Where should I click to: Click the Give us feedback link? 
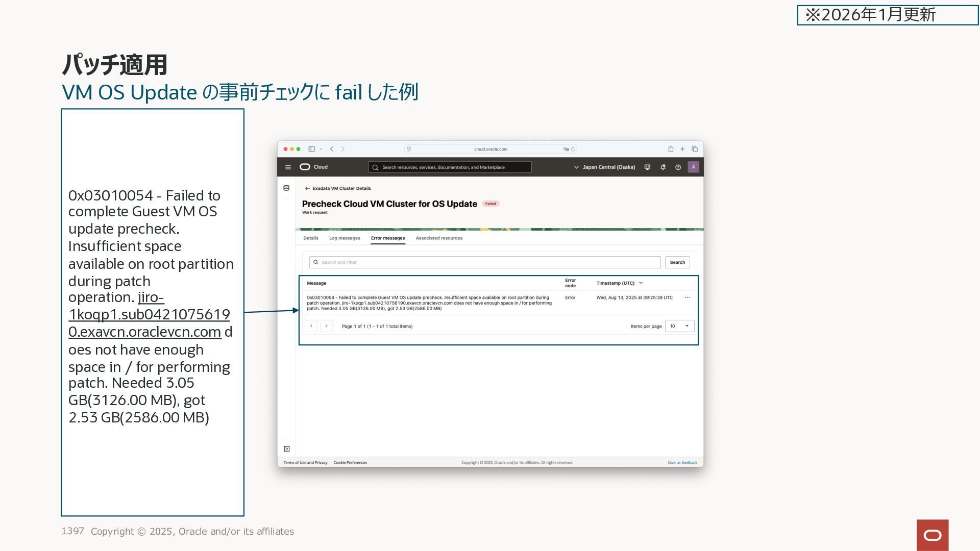click(682, 463)
